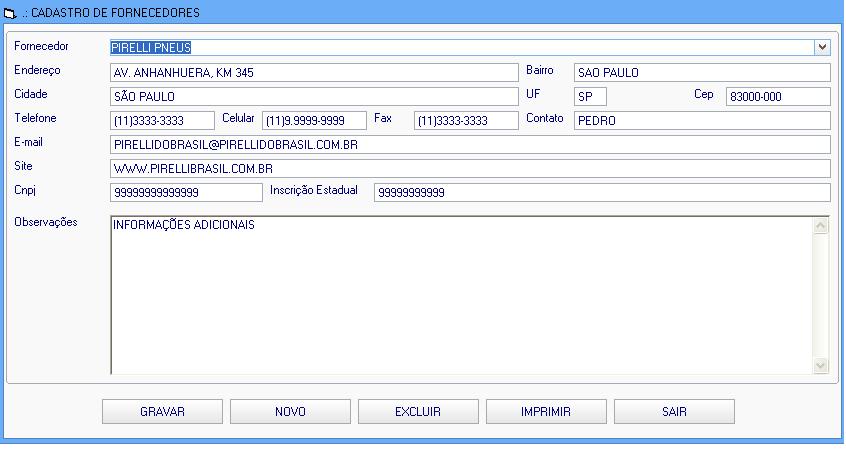This screenshot has width=846, height=449.
Task: Click the Observações label
Action: [x=46, y=222]
